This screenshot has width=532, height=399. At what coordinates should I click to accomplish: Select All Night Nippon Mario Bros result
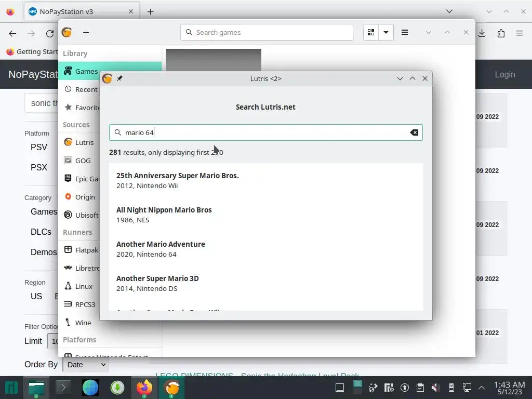point(265,215)
